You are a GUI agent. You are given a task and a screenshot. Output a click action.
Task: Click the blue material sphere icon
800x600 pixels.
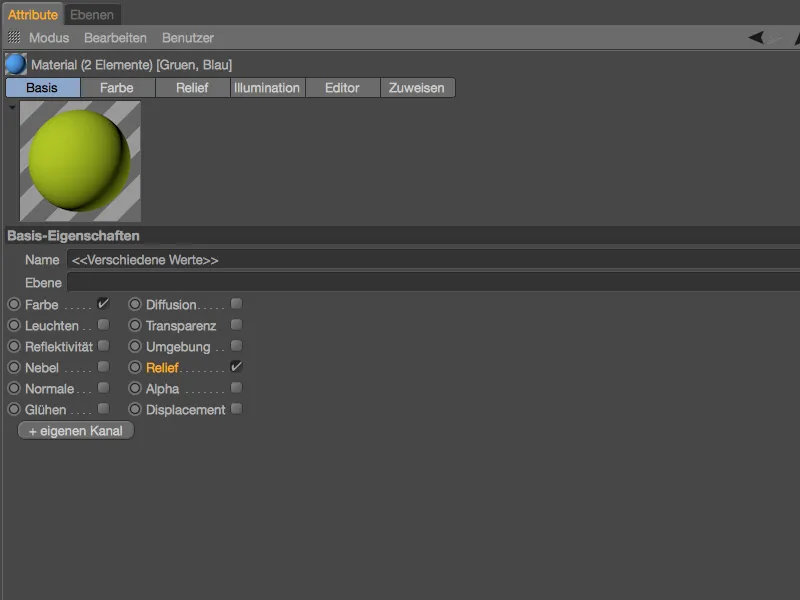click(x=15, y=64)
